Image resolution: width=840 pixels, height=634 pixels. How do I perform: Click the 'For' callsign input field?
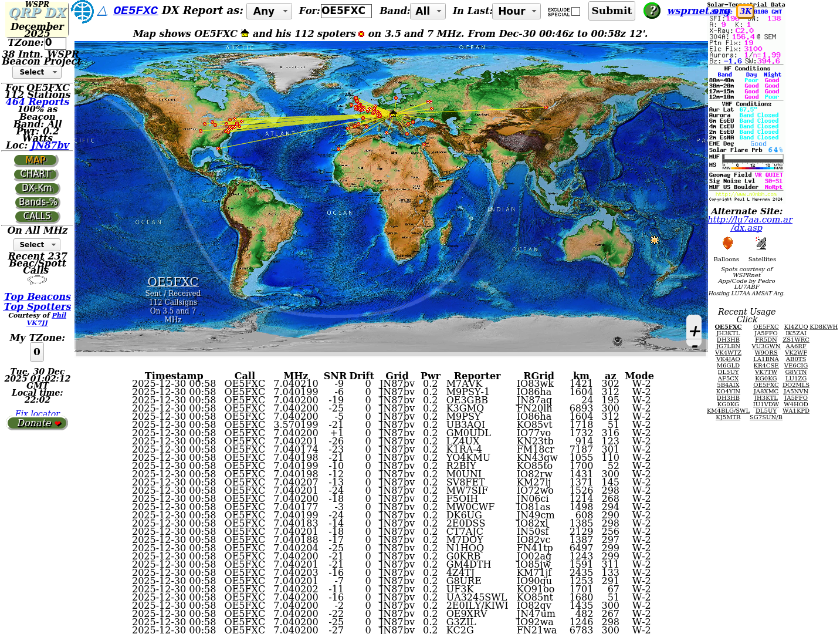pos(346,11)
